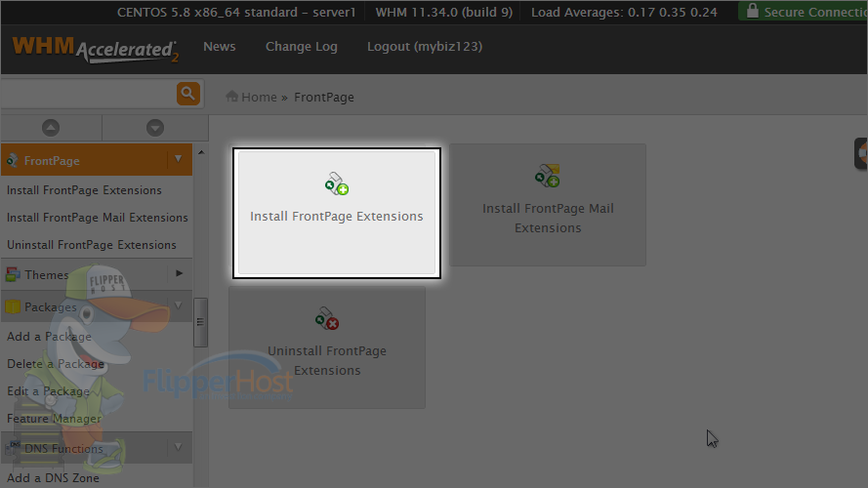Viewport: 868px width, 488px height.
Task: Select the DNS Functions sidebar header
Action: tap(97, 448)
